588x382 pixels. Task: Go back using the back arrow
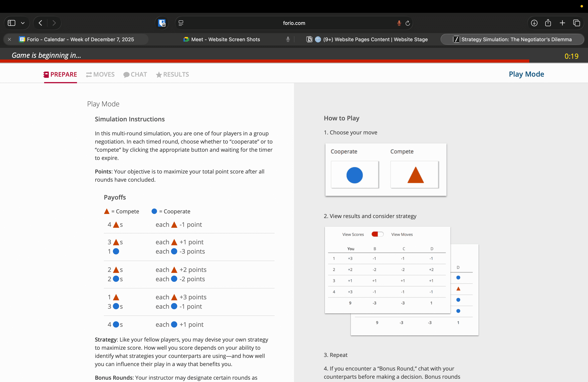coord(40,23)
